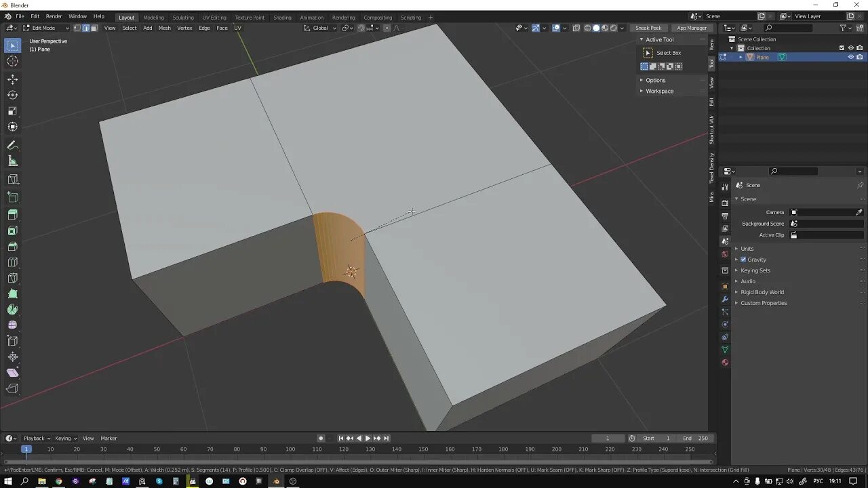Open Blender in the Windows taskbar

(x=276, y=481)
